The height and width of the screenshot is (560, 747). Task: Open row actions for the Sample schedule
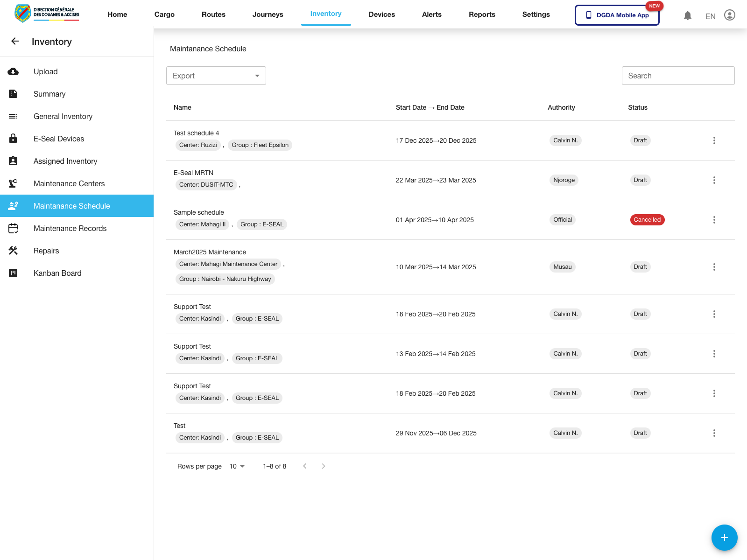(x=714, y=220)
